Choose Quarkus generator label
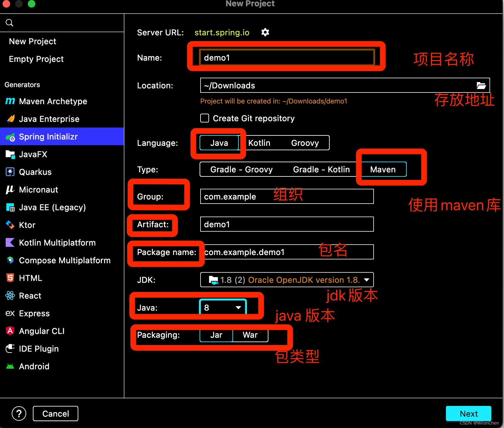504x428 pixels. [35, 172]
